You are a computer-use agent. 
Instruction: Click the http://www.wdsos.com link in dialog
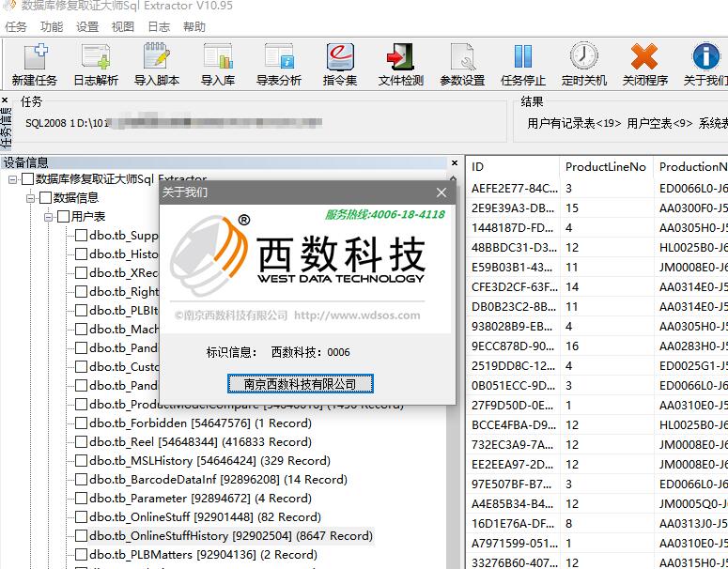(357, 315)
